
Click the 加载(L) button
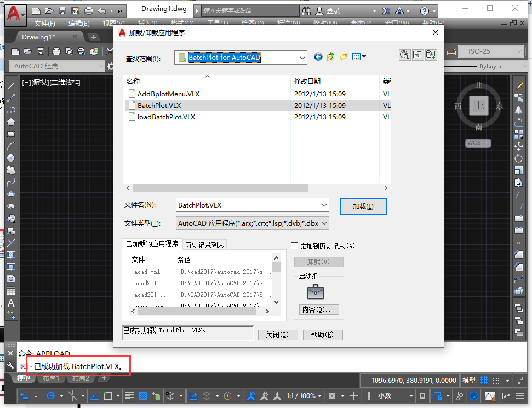tap(363, 206)
